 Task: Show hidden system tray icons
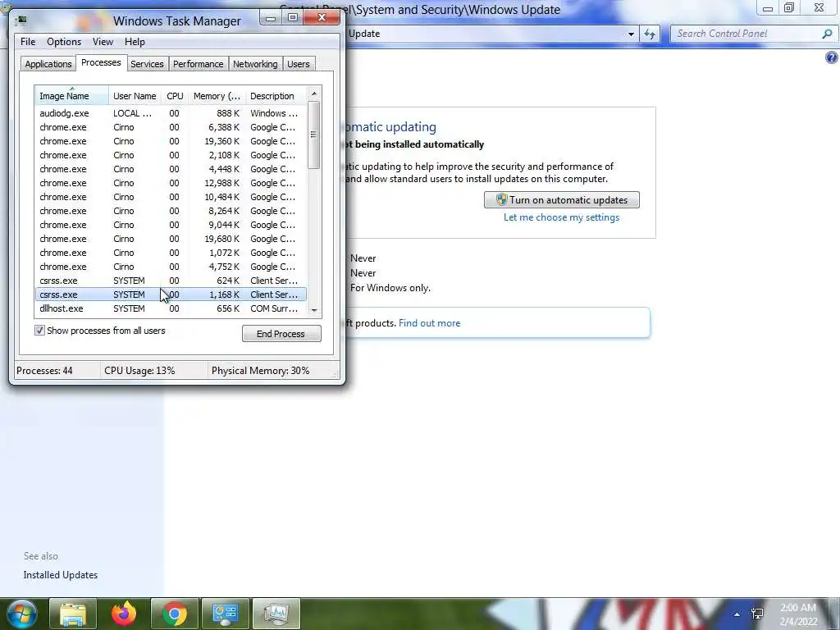tap(737, 614)
